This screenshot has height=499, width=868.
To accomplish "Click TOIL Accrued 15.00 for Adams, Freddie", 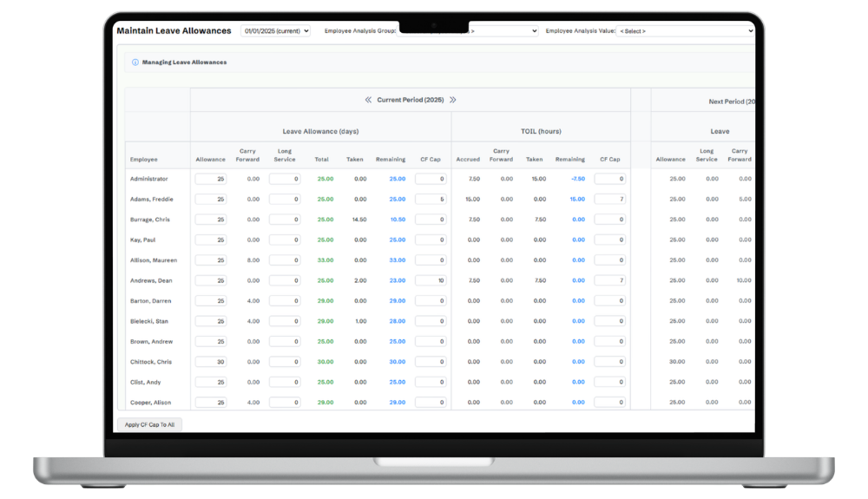I will pyautogui.click(x=473, y=199).
